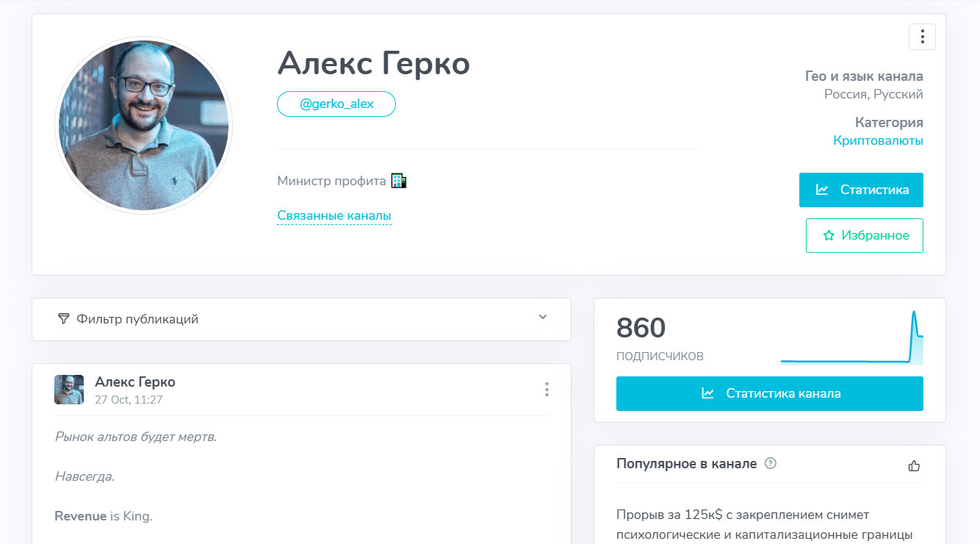
Task: Open the post author avatar
Action: coord(68,389)
